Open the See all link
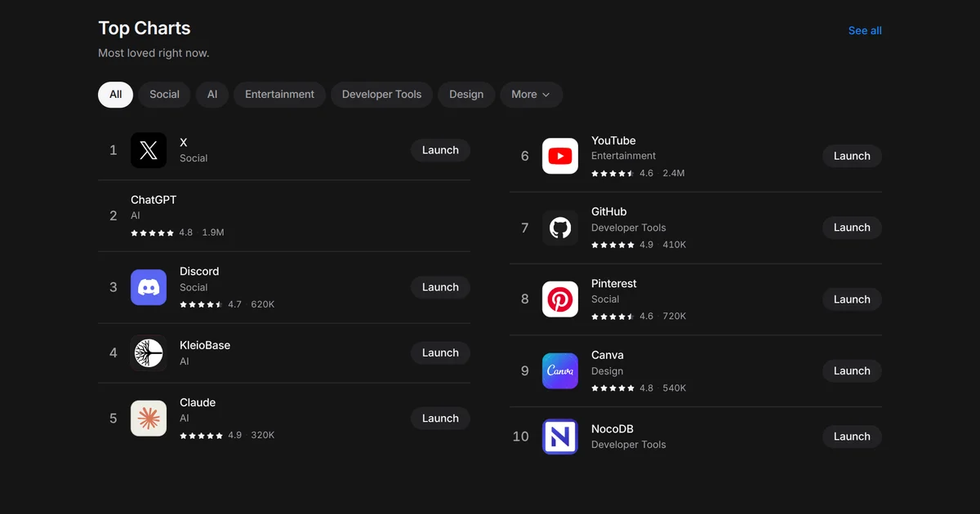Screen dimensions: 980x514 coord(865,30)
